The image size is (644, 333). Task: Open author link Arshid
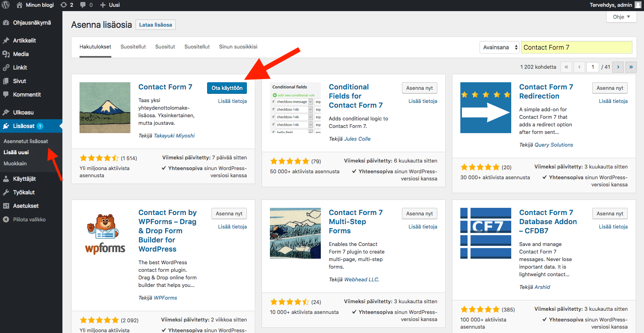pyautogui.click(x=542, y=287)
